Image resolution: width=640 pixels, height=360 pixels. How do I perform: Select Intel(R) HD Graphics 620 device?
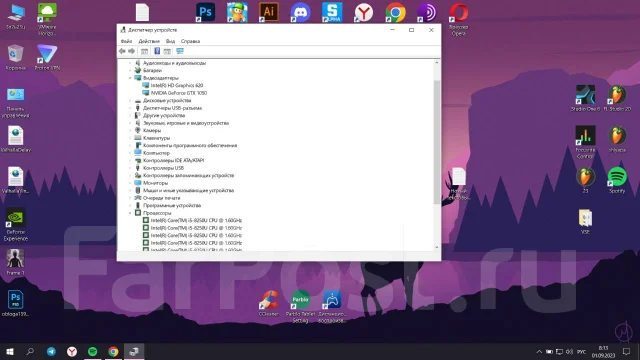[x=176, y=85]
